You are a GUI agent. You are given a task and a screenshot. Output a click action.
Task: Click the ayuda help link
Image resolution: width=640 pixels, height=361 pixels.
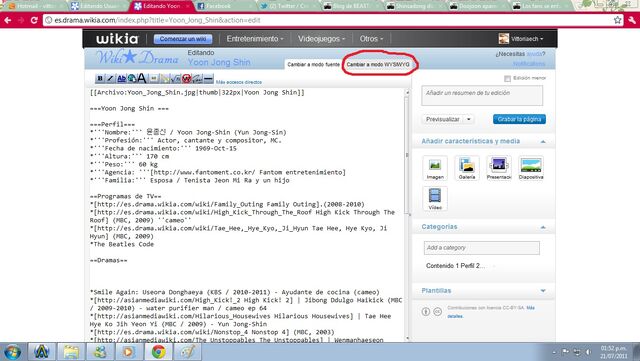coord(534,54)
